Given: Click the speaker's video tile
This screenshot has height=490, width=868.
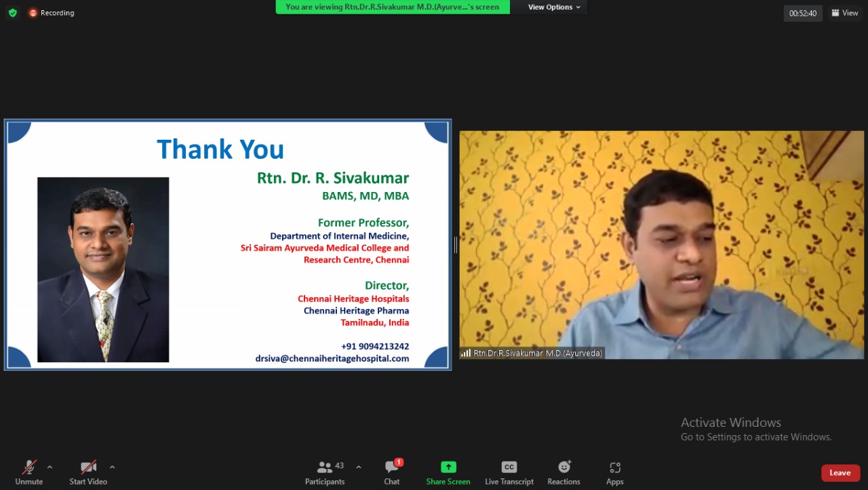Looking at the screenshot, I should pyautogui.click(x=661, y=244).
